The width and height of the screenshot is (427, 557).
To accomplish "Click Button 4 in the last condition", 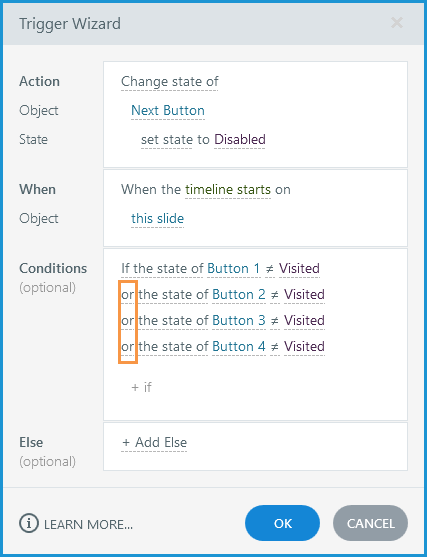I will [x=238, y=346].
